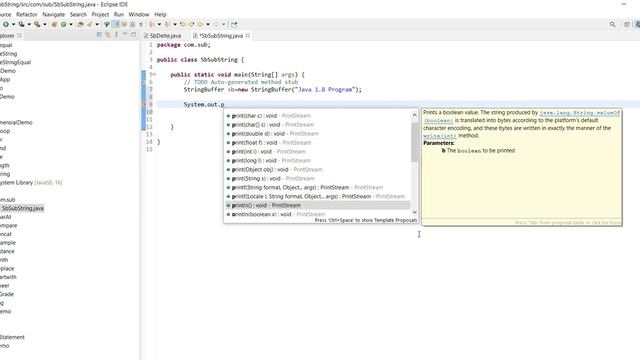640x360 pixels.
Task: Open the Package Explorer view menu
Action: 116,35
